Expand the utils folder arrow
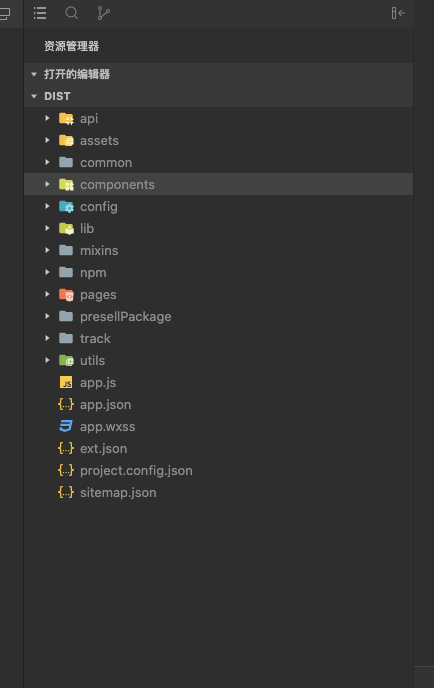Image resolution: width=434 pixels, height=688 pixels. 47,360
